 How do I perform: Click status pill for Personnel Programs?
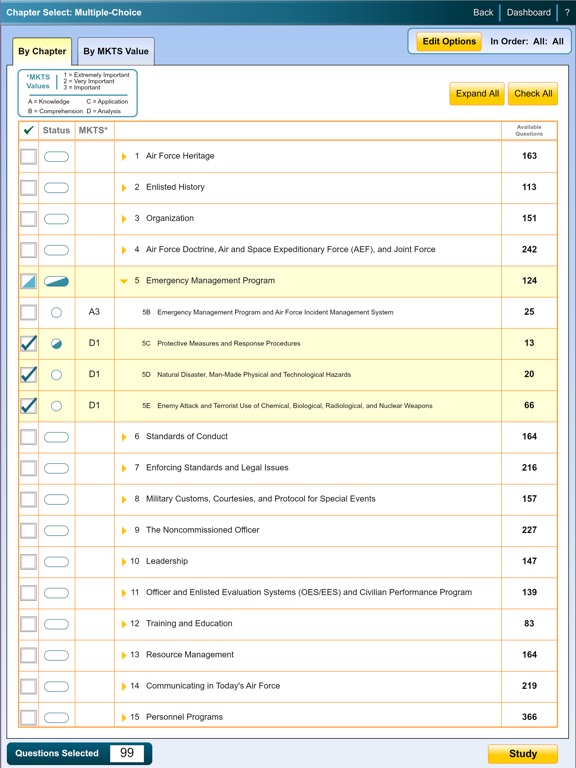coord(56,718)
